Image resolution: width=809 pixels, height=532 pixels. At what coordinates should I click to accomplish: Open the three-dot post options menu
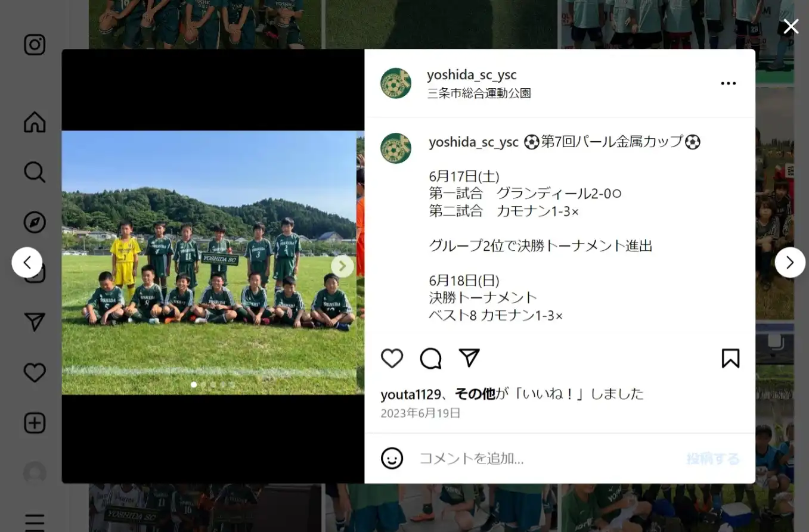click(x=729, y=83)
